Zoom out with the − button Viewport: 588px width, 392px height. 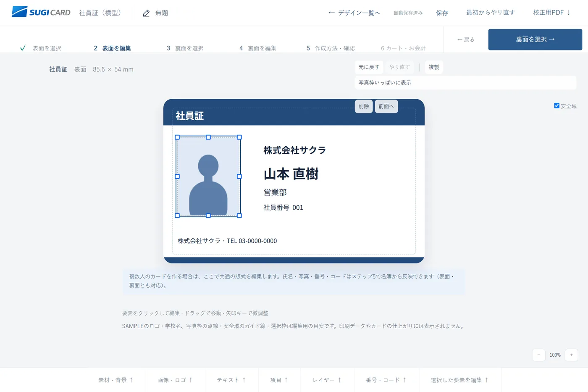[x=539, y=355]
